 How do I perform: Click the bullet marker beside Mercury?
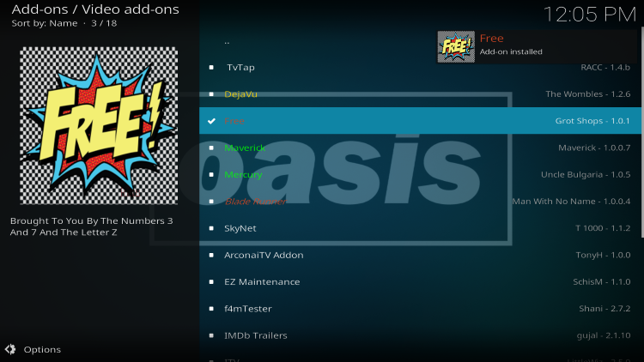point(211,174)
